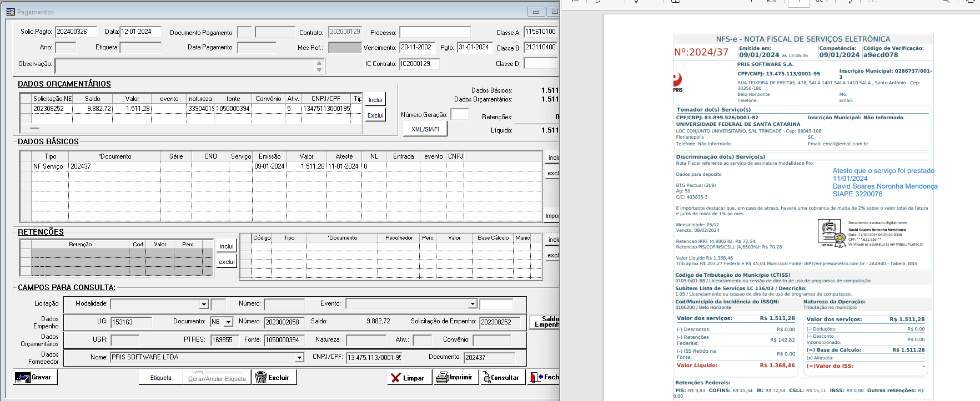Save the payment with the Gravar button
Viewport: 980px width, 401px height.
[x=36, y=377]
